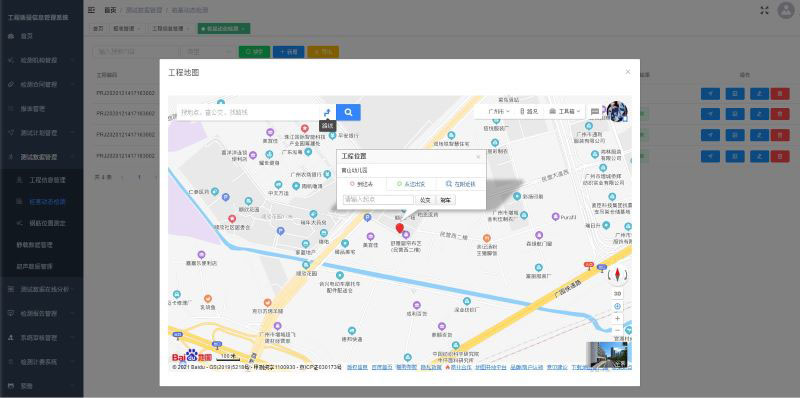The width and height of the screenshot is (800, 398).
Task: Expand 检测合同管理 in the sidebar
Action: coord(41,84)
